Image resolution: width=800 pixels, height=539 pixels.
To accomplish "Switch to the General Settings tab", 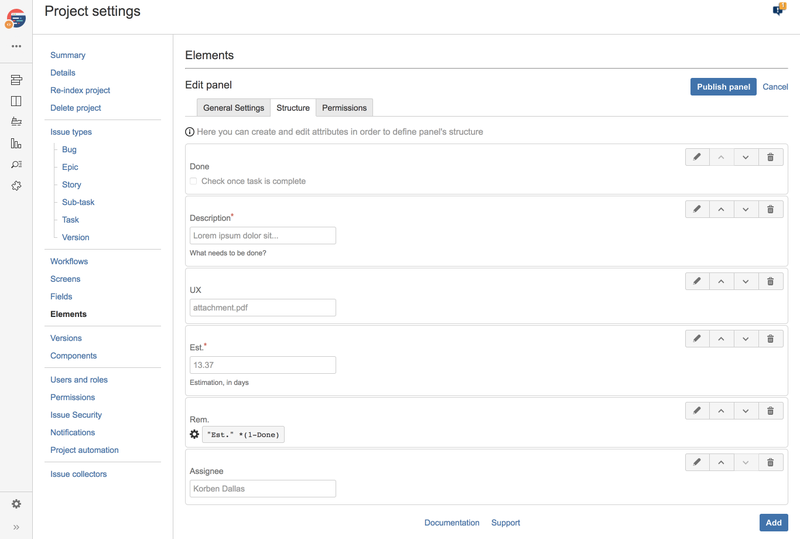I will [x=233, y=108].
